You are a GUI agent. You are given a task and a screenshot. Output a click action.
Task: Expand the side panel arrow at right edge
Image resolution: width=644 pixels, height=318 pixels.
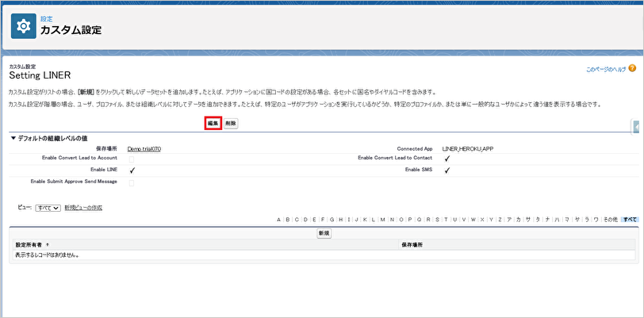tap(637, 128)
